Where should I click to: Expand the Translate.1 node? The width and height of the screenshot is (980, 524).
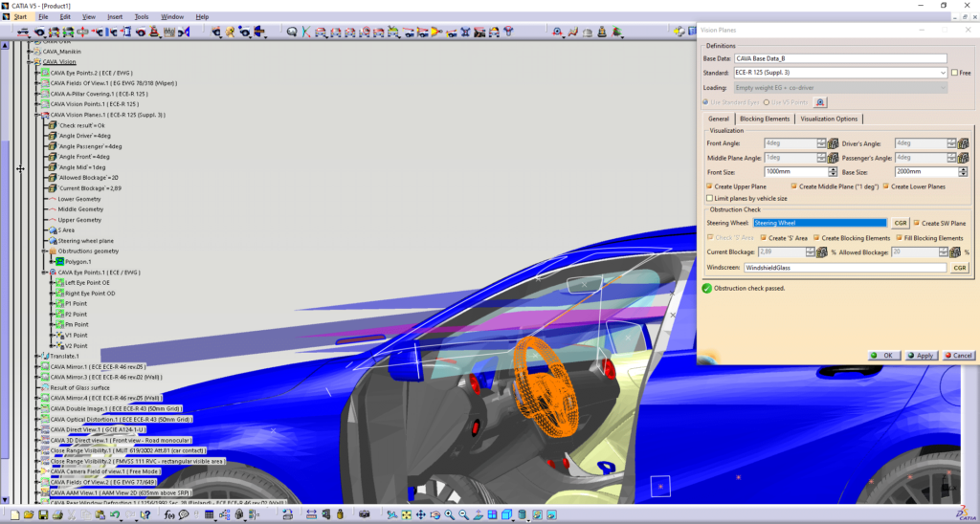pyautogui.click(x=37, y=356)
